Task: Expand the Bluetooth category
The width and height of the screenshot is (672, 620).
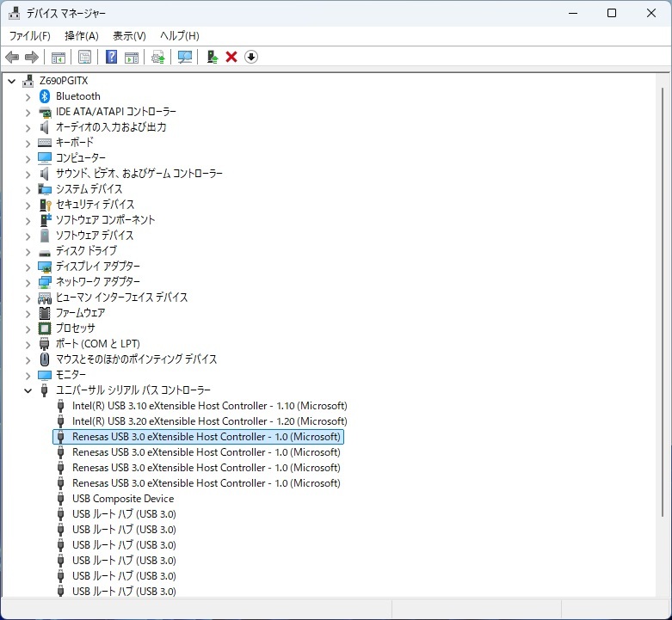Action: pos(28,96)
